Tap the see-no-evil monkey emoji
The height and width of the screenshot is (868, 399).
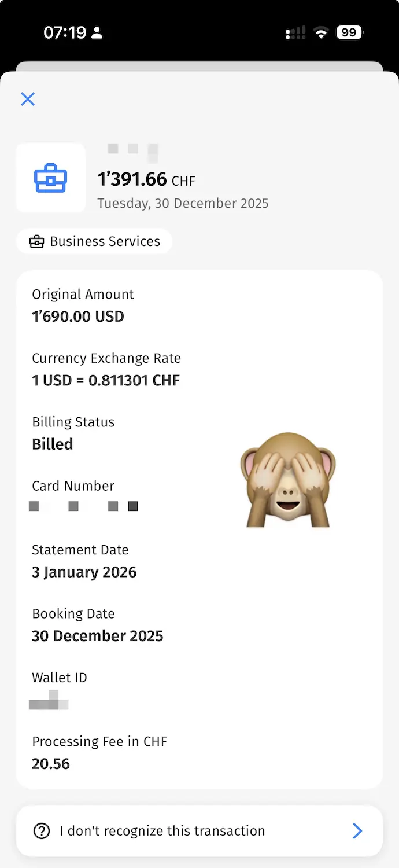[x=287, y=479]
